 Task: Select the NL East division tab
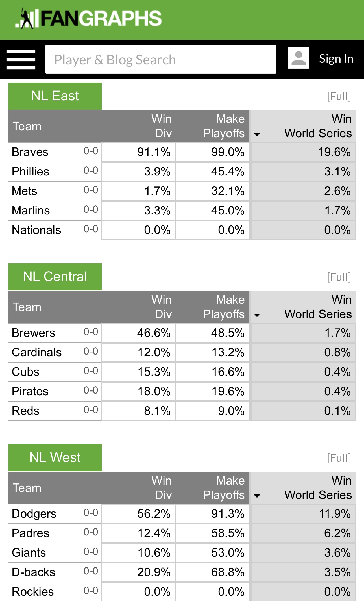click(x=55, y=96)
